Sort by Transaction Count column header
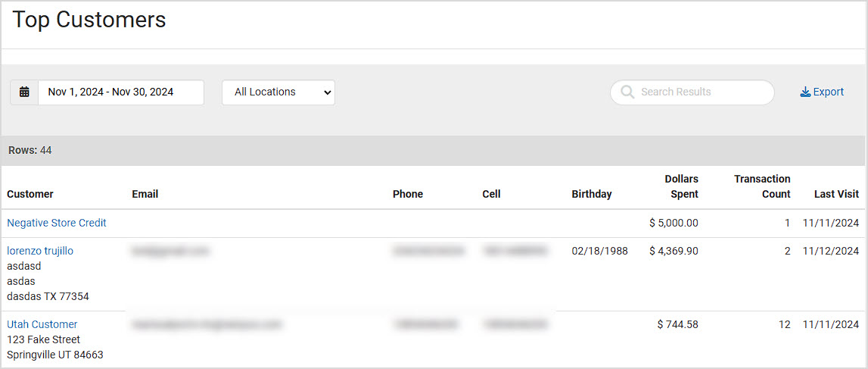This screenshot has width=868, height=369. coord(762,186)
